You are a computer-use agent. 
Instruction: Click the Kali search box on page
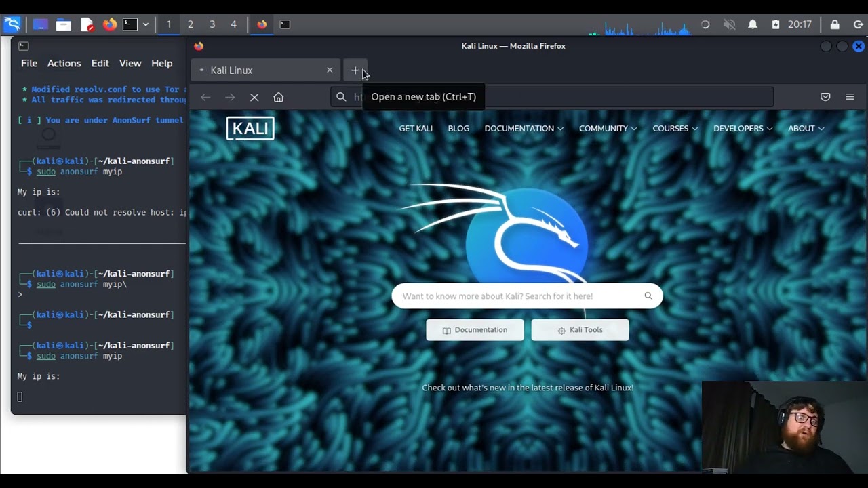[x=527, y=296]
